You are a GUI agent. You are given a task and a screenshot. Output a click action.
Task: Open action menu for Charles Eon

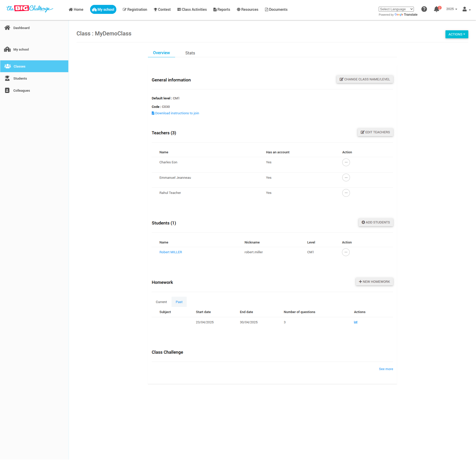click(x=346, y=162)
